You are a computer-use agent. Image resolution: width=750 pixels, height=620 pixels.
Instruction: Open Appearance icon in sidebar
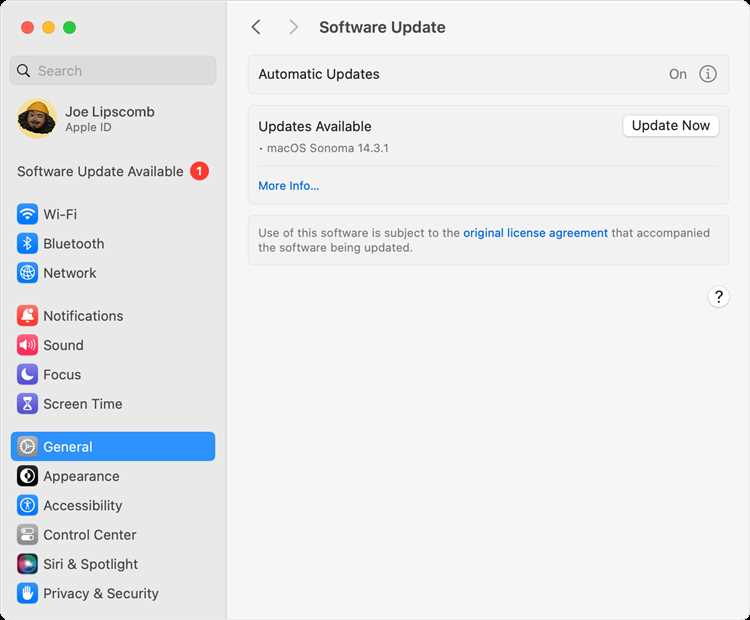pyautogui.click(x=27, y=476)
